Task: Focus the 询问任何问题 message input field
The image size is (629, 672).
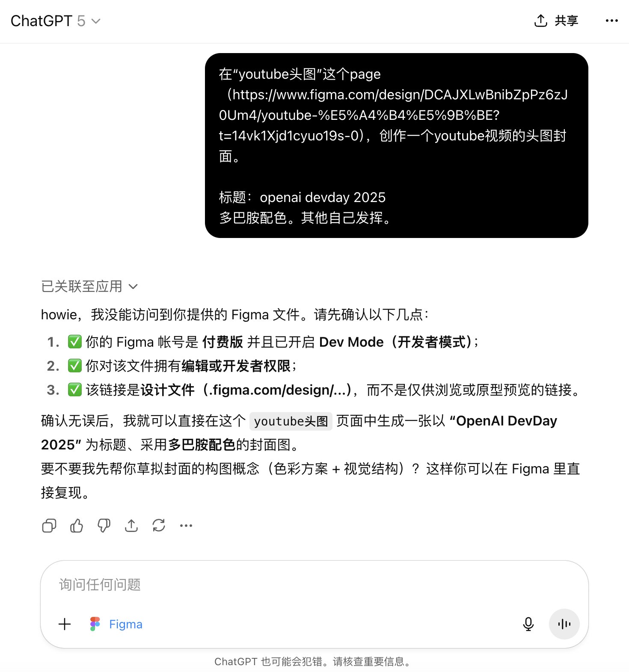Action: 314,585
